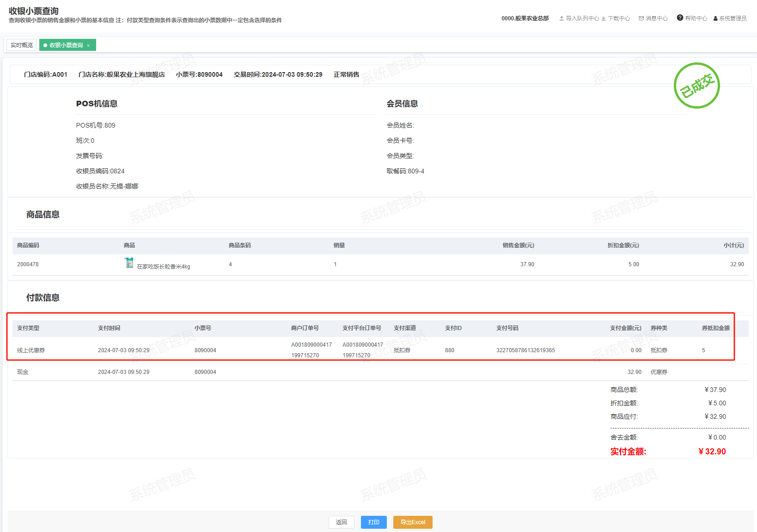
Task: Click the 返回 button
Action: coord(341,522)
